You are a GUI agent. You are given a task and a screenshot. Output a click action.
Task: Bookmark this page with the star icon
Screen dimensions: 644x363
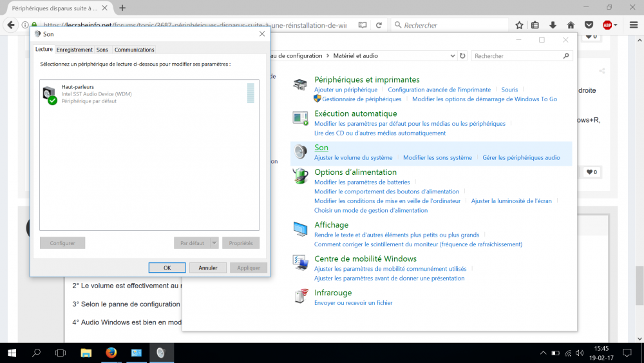click(x=519, y=25)
